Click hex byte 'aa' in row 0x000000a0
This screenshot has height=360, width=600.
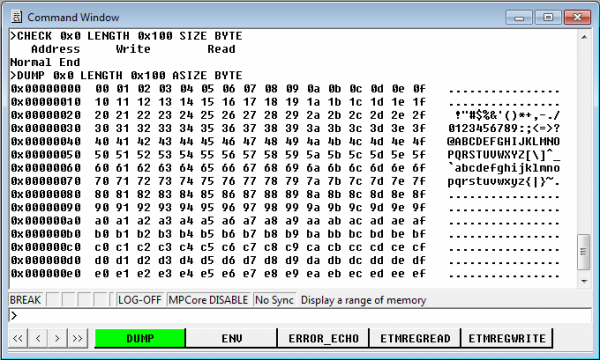pyautogui.click(x=313, y=221)
